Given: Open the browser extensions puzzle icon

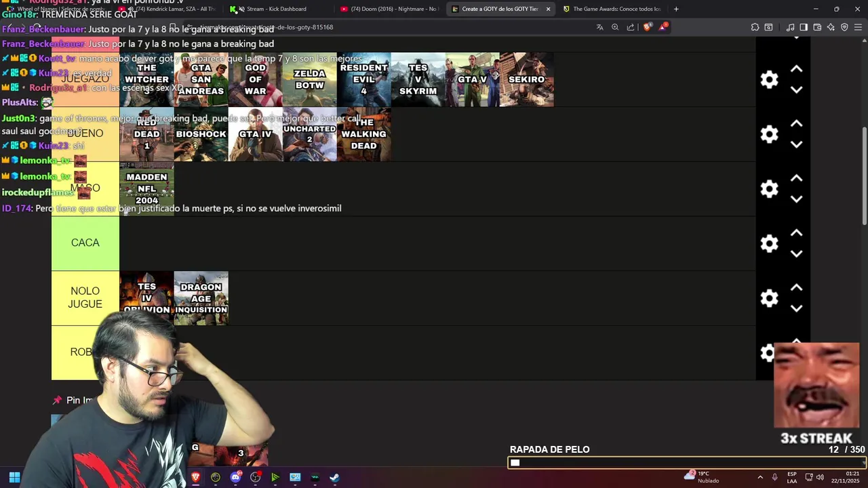Looking at the screenshot, I should pos(755,27).
